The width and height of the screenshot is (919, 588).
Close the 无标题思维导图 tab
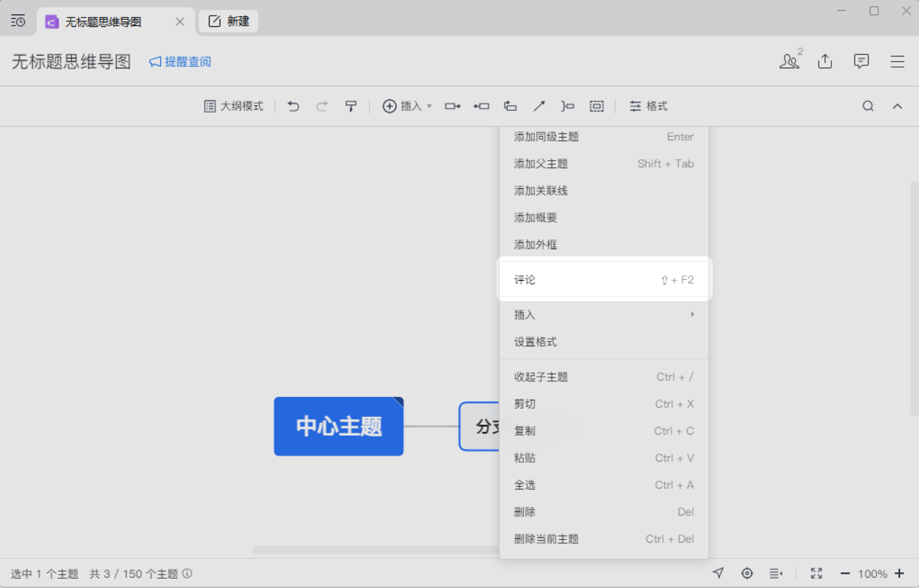pyautogui.click(x=180, y=22)
